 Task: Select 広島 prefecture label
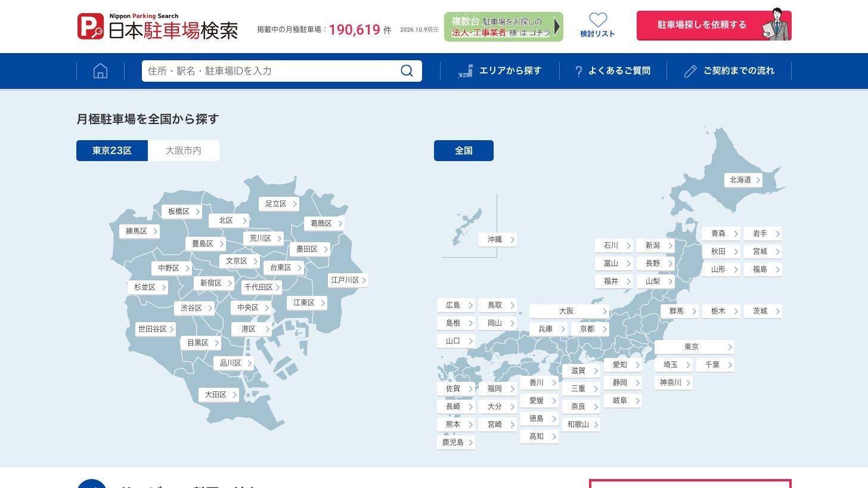455,305
